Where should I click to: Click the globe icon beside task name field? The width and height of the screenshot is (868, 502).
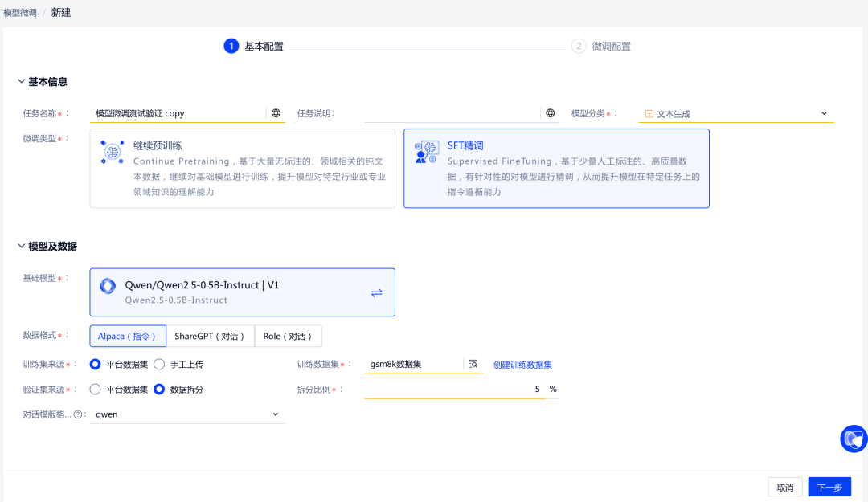tap(276, 113)
